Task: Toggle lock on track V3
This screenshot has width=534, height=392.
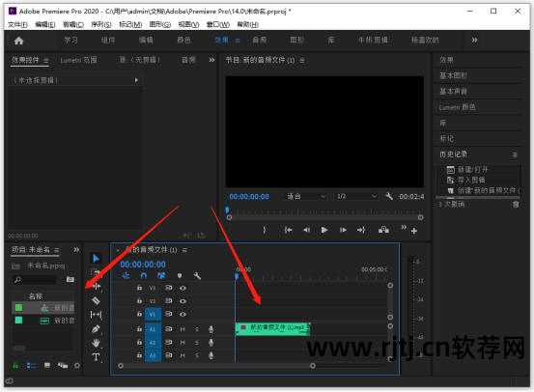Action: tap(139, 288)
